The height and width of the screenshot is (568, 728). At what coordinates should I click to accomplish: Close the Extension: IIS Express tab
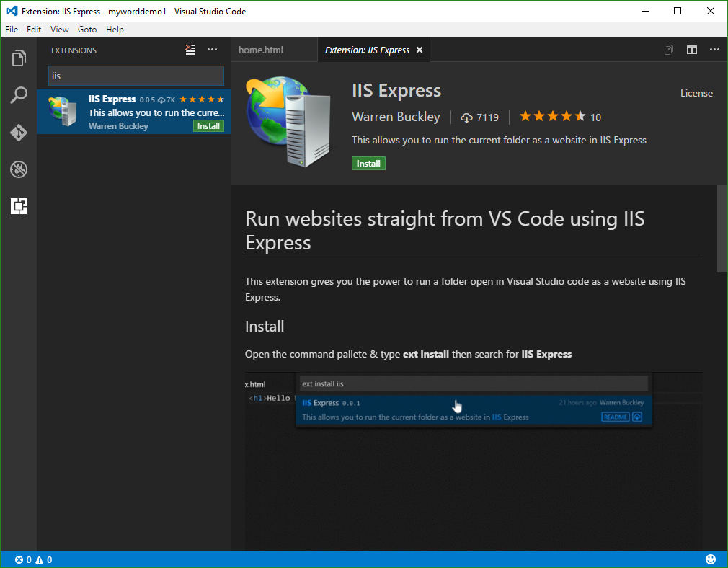pyautogui.click(x=420, y=50)
